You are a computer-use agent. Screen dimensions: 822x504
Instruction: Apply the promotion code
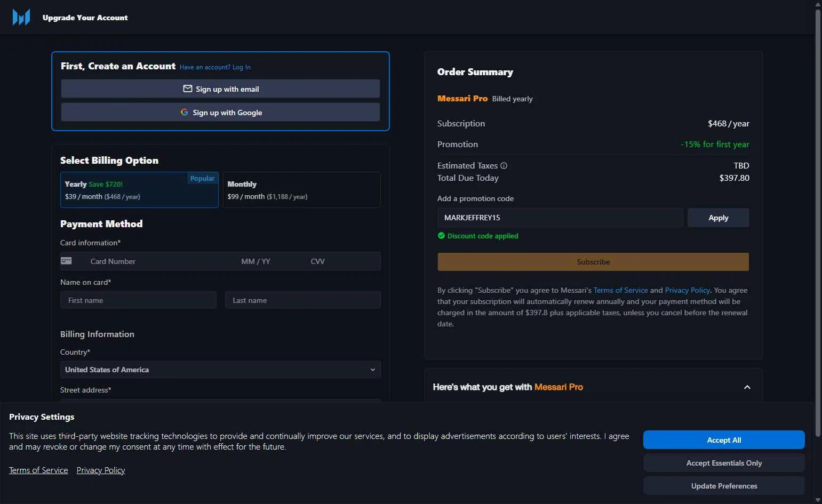click(718, 218)
